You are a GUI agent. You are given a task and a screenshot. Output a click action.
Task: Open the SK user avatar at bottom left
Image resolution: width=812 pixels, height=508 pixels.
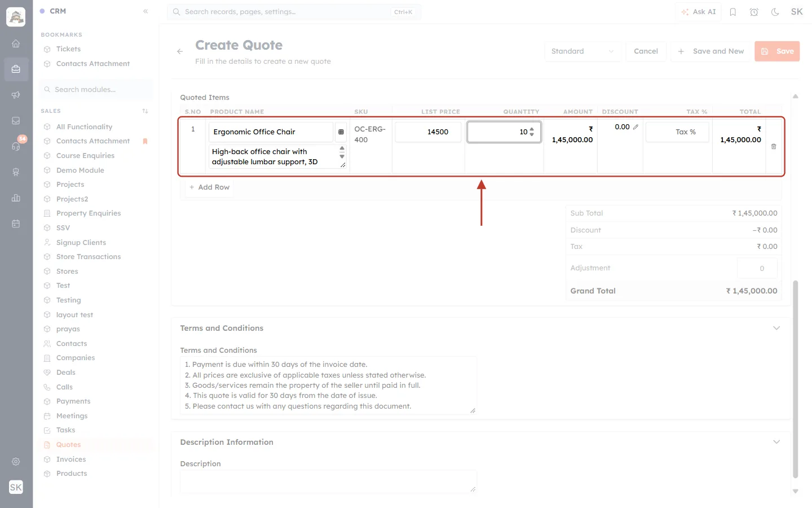click(x=16, y=487)
